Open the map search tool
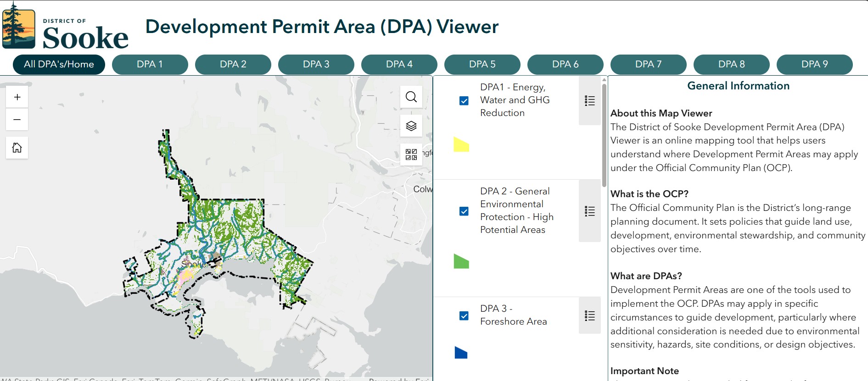 [x=411, y=97]
